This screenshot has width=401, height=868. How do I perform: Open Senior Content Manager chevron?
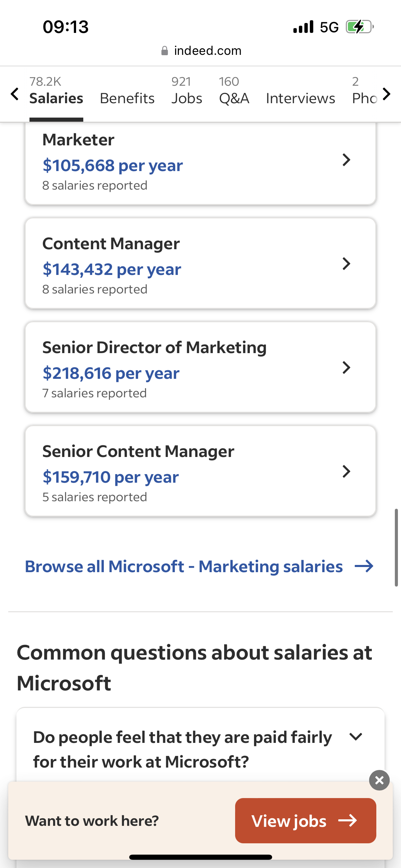(347, 471)
